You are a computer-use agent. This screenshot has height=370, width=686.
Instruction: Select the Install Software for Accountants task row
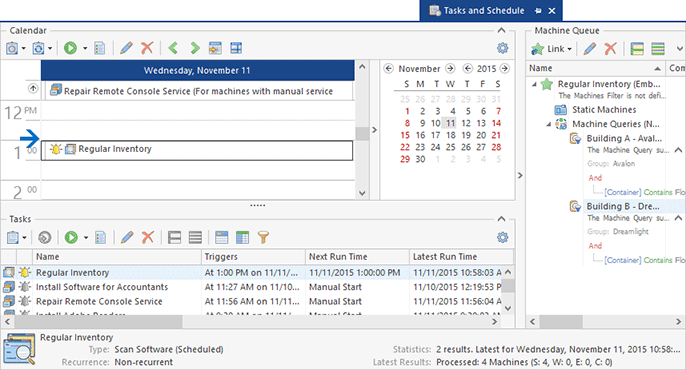click(x=252, y=287)
